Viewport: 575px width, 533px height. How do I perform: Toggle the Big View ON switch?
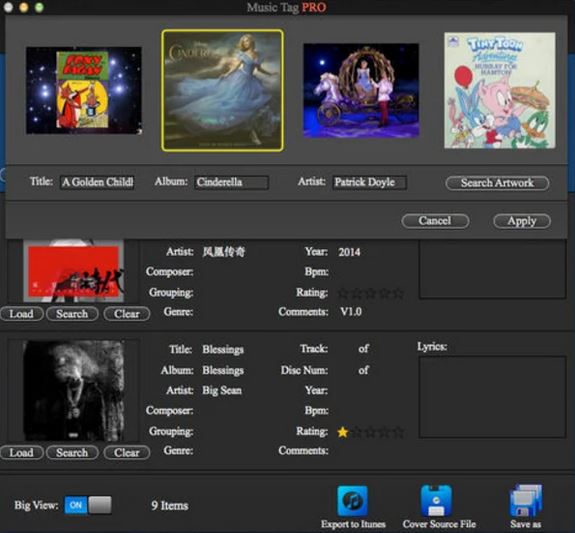(88, 505)
